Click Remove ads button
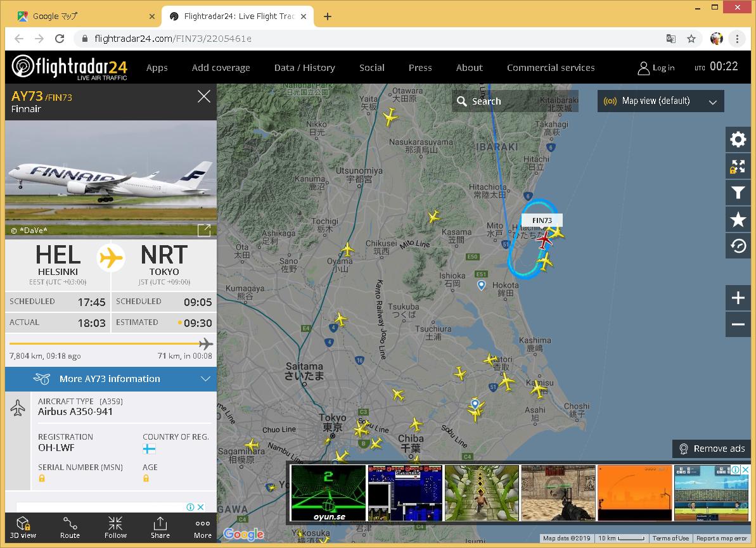This screenshot has width=756, height=548. pyautogui.click(x=712, y=449)
